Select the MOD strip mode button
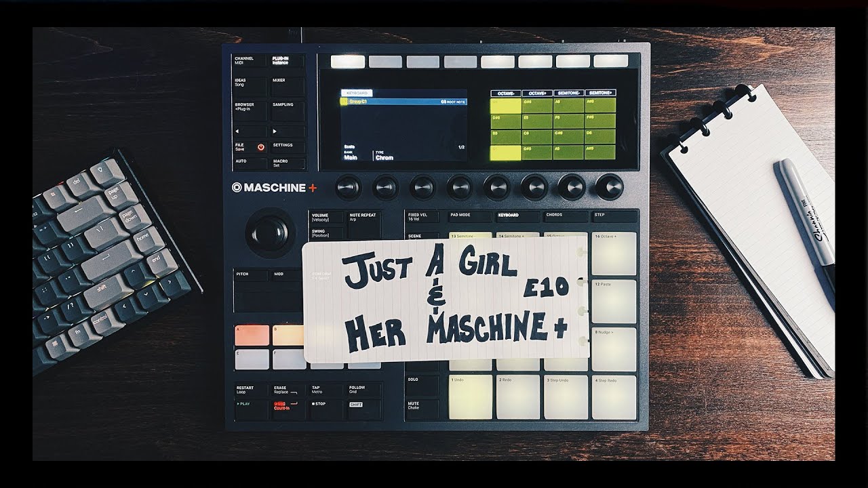This screenshot has width=868, height=488. click(x=286, y=275)
